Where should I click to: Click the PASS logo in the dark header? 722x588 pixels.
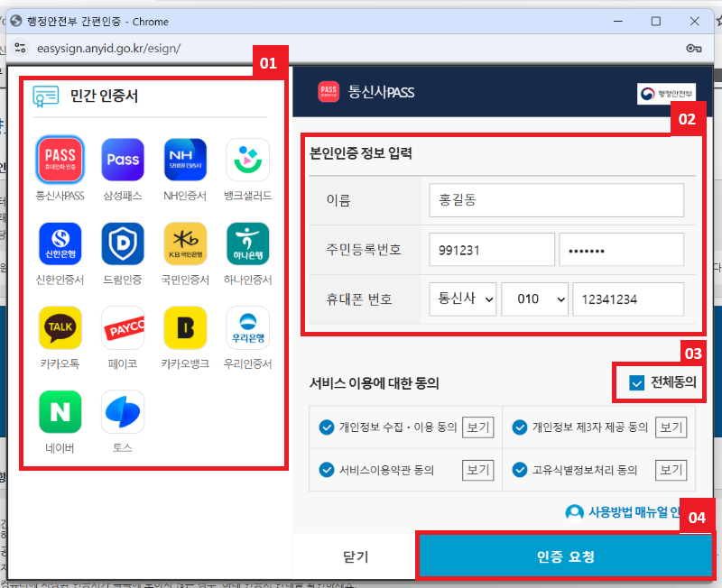point(329,92)
